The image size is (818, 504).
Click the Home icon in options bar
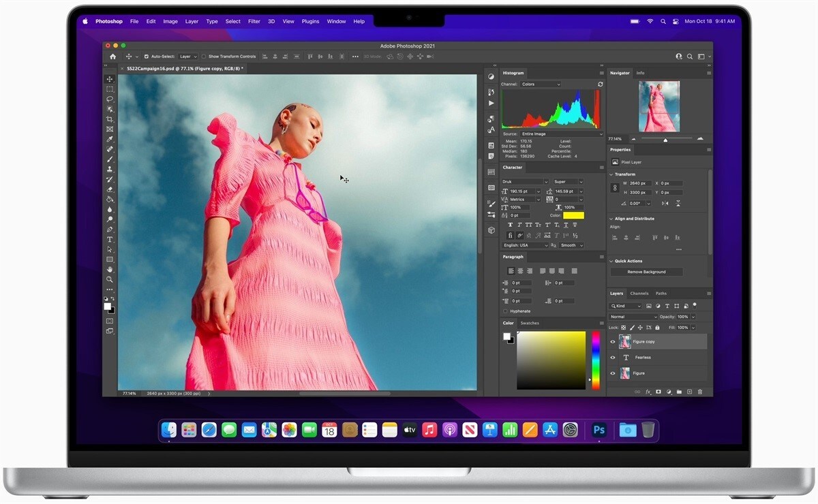pos(112,57)
